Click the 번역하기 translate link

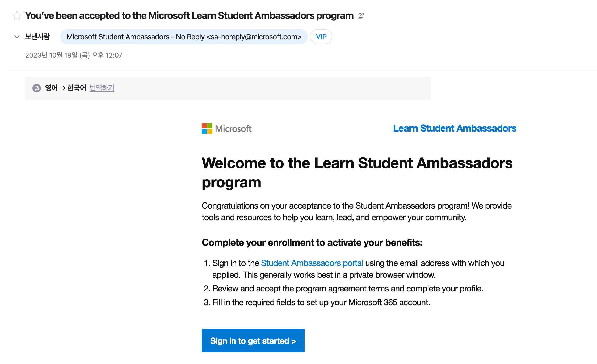(102, 88)
